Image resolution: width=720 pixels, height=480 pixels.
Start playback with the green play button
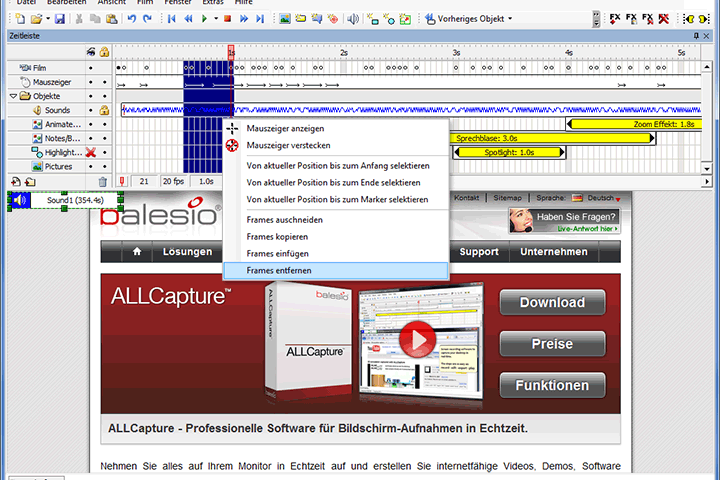205,19
